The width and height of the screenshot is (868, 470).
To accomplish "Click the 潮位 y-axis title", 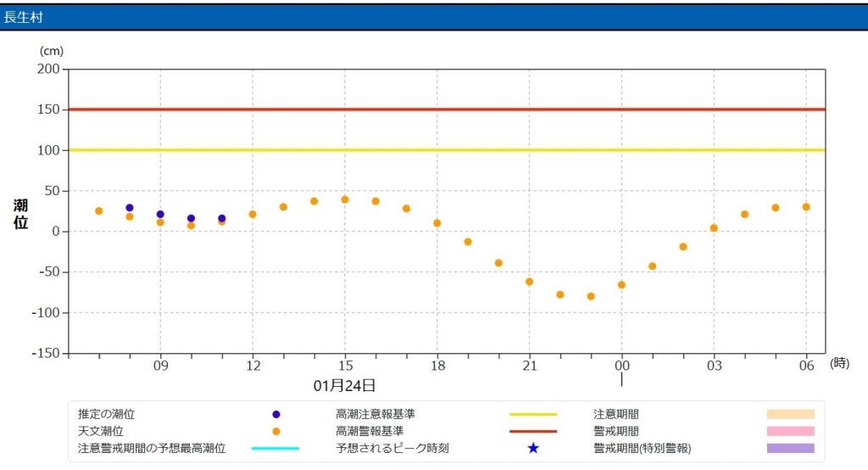I will coord(20,214).
